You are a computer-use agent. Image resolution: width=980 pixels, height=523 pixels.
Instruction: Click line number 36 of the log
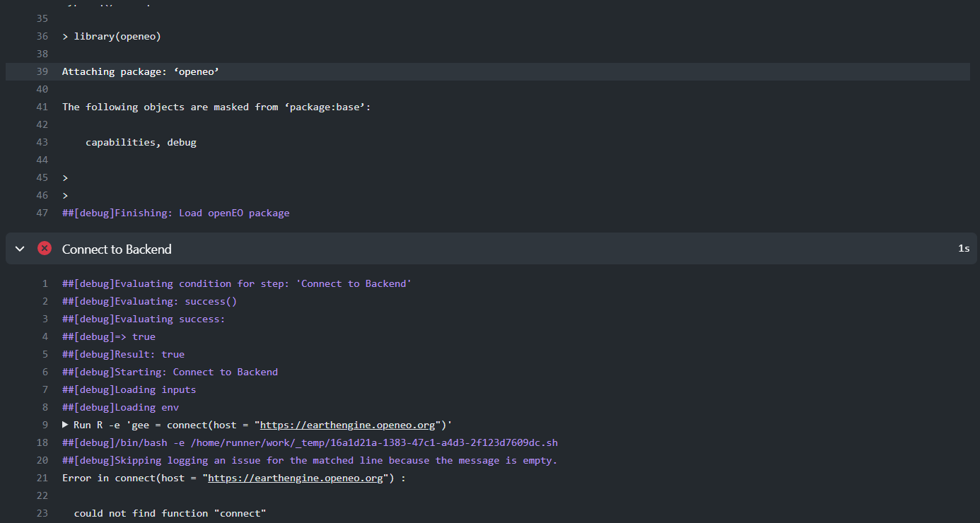(x=42, y=36)
